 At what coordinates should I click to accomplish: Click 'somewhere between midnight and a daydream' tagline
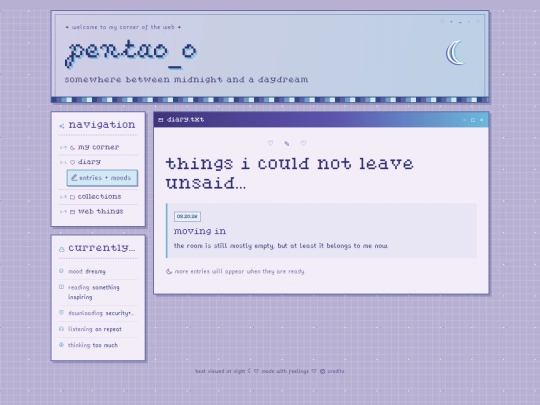186,80
